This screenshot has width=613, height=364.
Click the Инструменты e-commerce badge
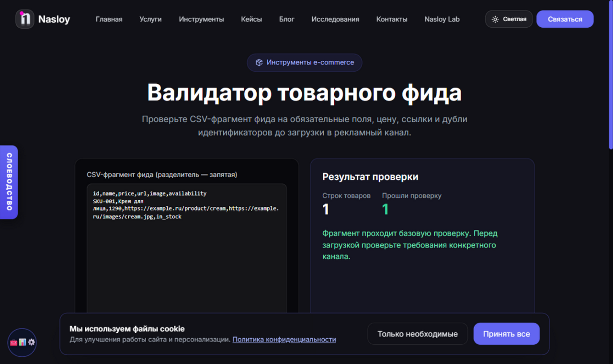pos(305,62)
